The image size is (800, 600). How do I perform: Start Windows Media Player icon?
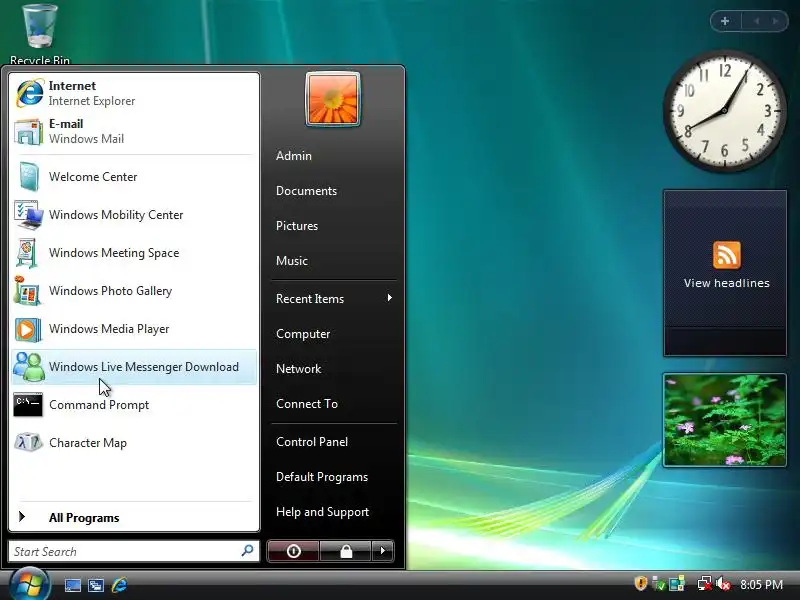coord(28,329)
